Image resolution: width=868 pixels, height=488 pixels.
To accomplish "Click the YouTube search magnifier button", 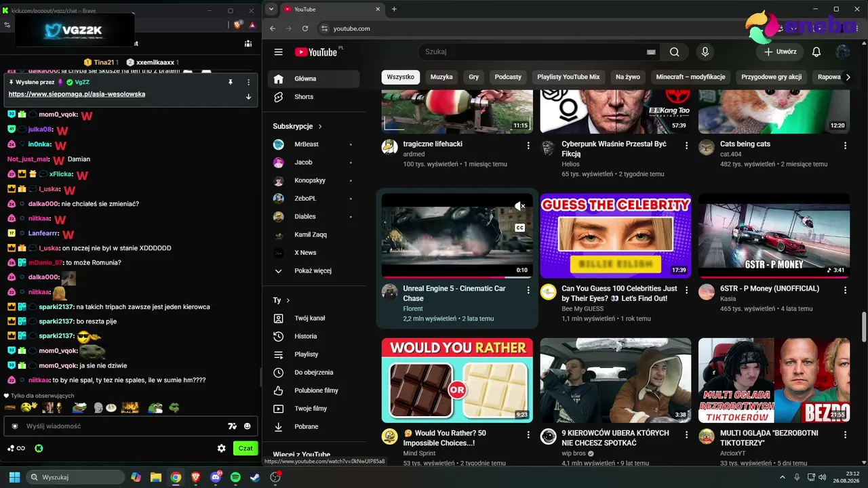I will tap(674, 52).
